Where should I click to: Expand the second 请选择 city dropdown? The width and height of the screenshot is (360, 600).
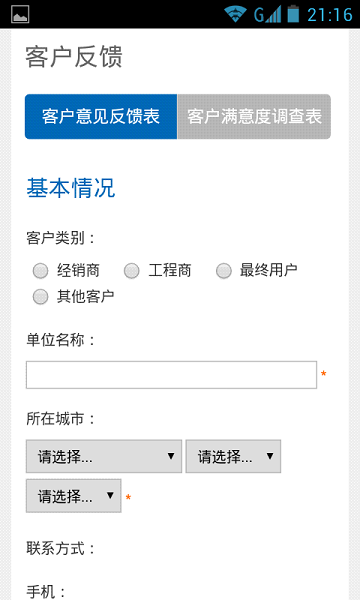233,456
